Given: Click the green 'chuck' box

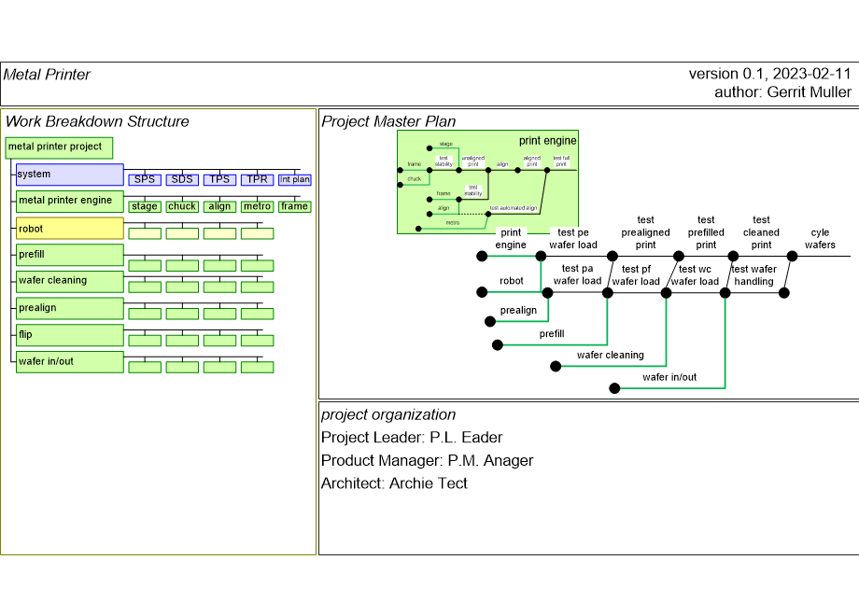Looking at the screenshot, I should pos(182,206).
